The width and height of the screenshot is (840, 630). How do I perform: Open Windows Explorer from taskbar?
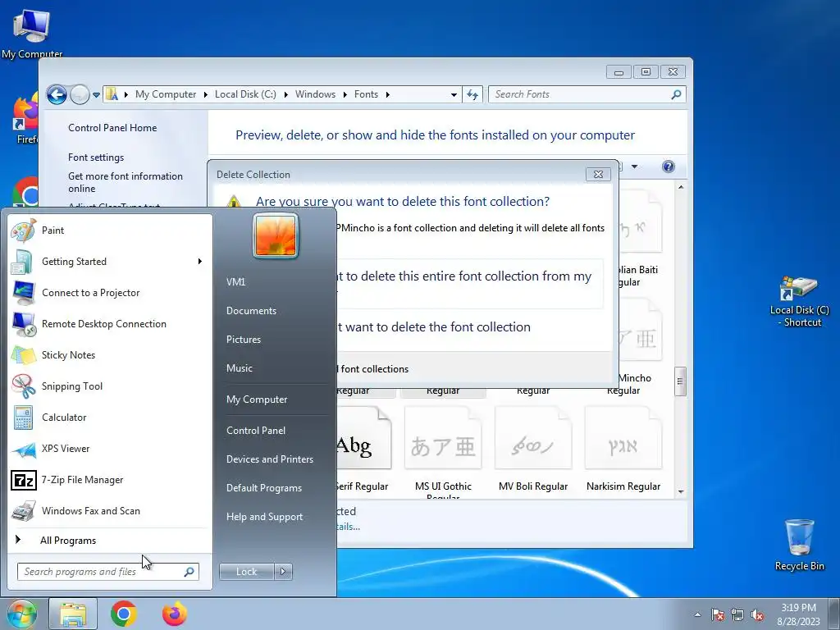click(73, 614)
